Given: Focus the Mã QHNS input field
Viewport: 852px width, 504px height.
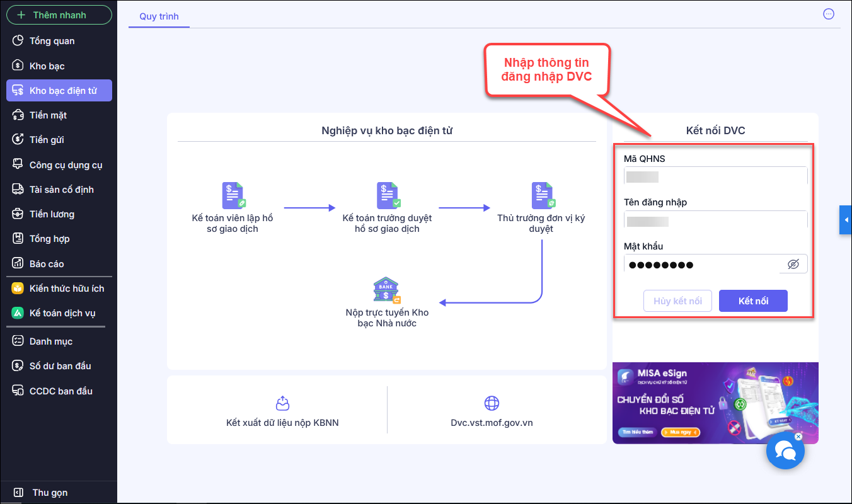Looking at the screenshot, I should click(x=716, y=176).
